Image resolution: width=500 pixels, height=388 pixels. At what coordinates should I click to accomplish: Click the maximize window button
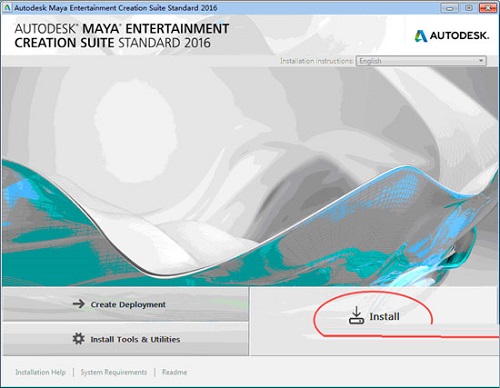point(469,8)
